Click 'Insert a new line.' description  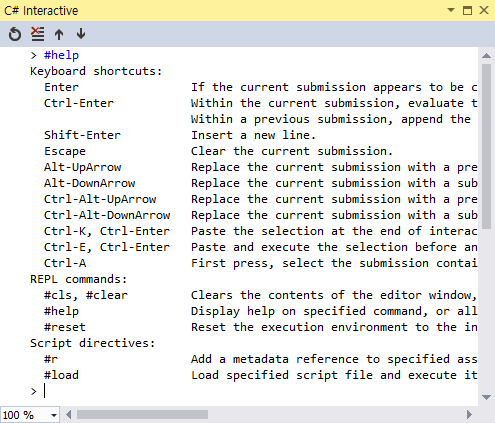point(253,135)
